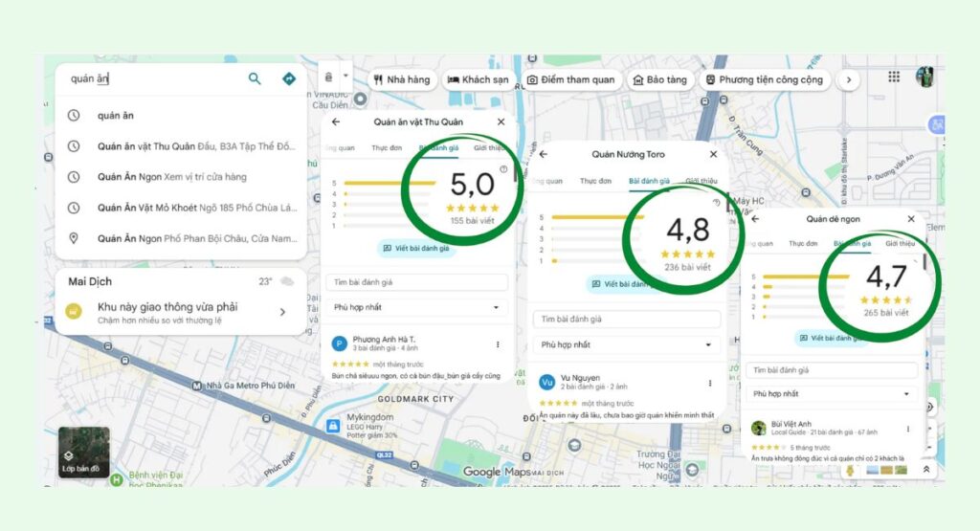980x531 pixels.
Task: Open more options on Phương Anh's review
Action: click(x=498, y=344)
